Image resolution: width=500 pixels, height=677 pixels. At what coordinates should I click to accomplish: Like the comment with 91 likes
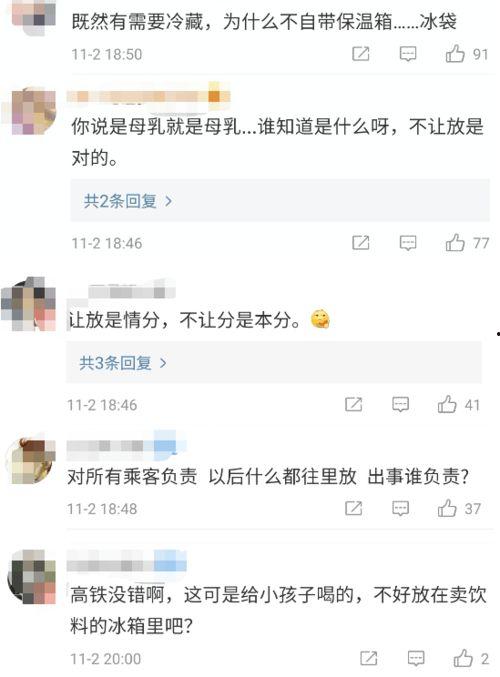(455, 54)
